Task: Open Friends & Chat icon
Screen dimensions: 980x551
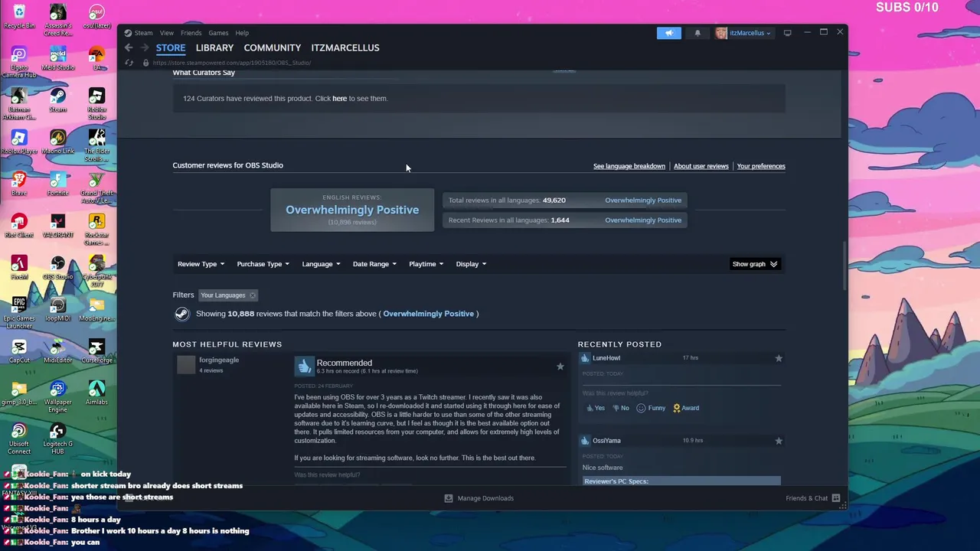Action: (x=836, y=498)
